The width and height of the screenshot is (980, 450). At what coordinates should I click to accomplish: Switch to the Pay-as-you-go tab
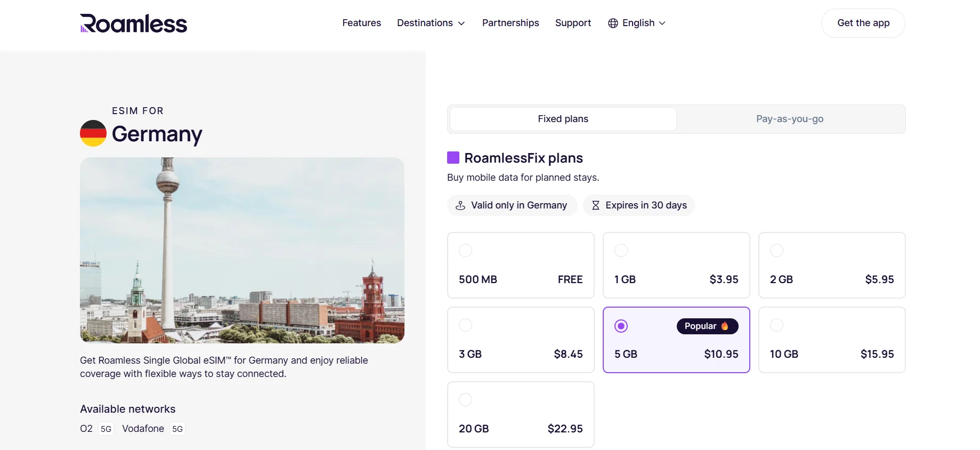[790, 119]
